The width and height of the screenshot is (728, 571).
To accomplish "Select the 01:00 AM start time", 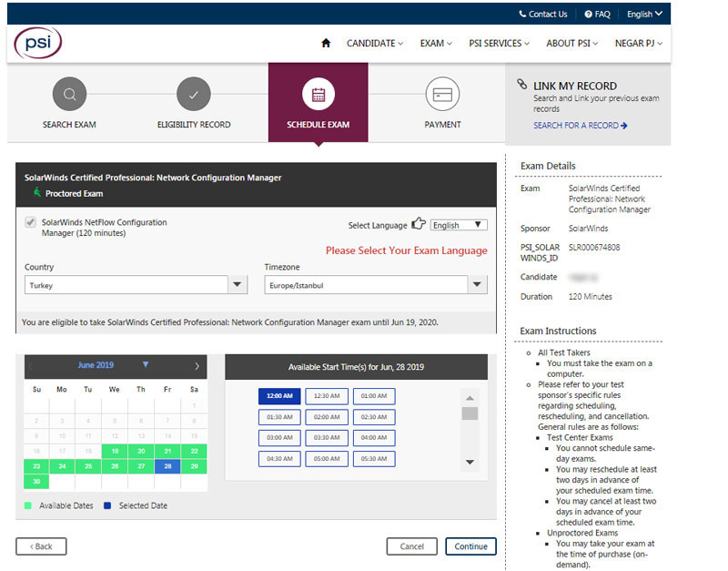I will (x=374, y=396).
